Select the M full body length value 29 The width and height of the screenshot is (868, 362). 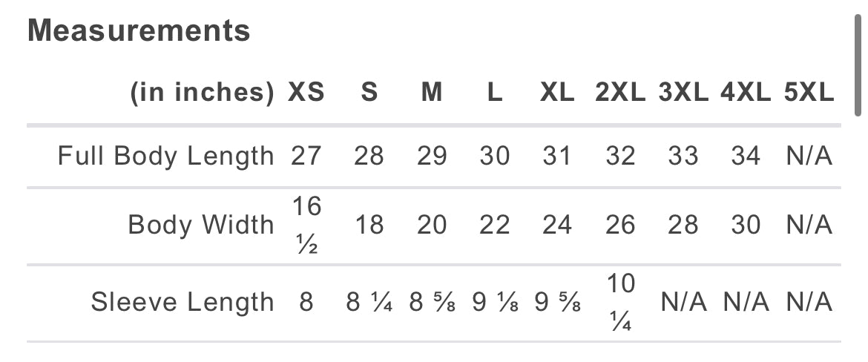click(432, 156)
